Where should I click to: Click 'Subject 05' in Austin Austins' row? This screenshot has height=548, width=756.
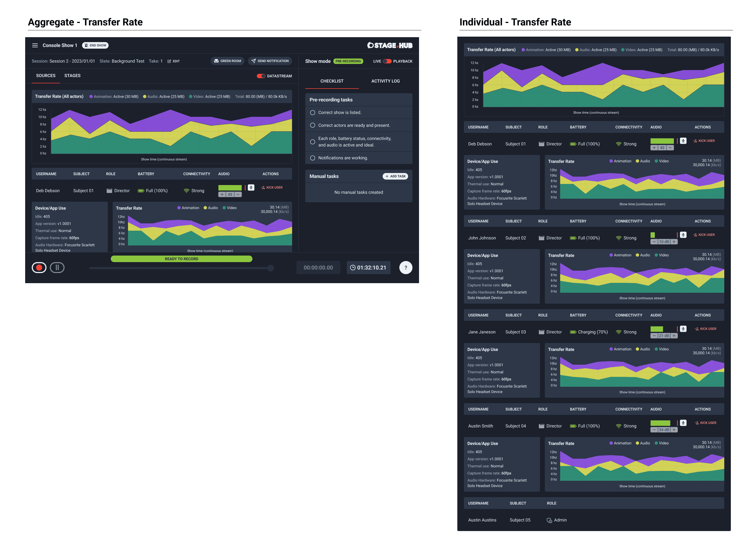pyautogui.click(x=520, y=520)
